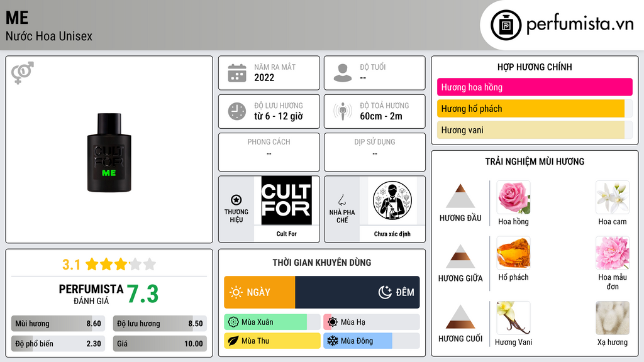Viewport: 644px width, 362px height.
Task: Click the Hổ phách amber note image
Action: coord(513,253)
